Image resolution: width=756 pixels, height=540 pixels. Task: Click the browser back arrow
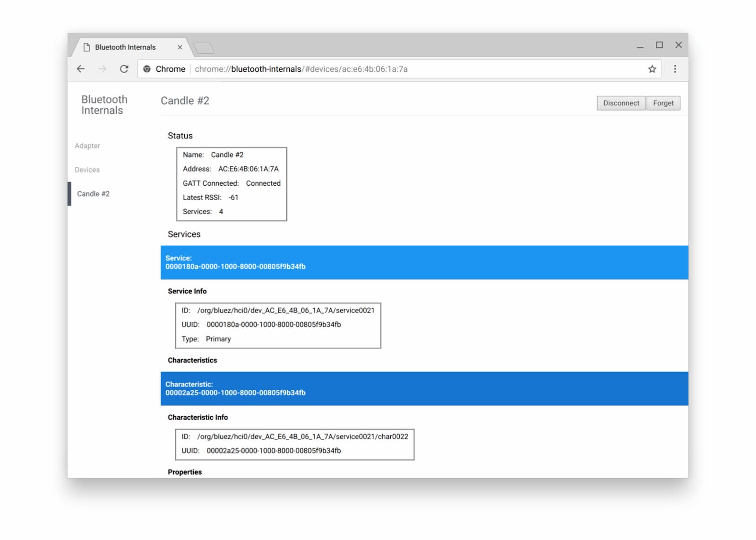click(x=81, y=69)
